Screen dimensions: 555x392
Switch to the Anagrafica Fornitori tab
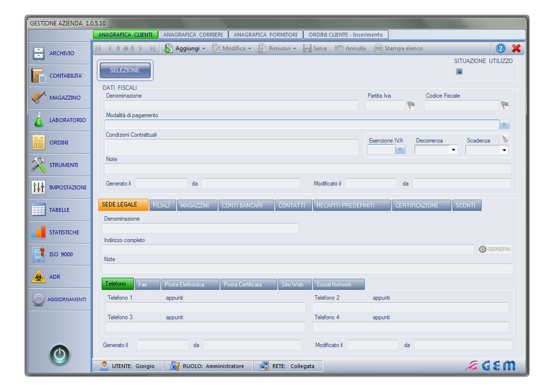(x=265, y=34)
